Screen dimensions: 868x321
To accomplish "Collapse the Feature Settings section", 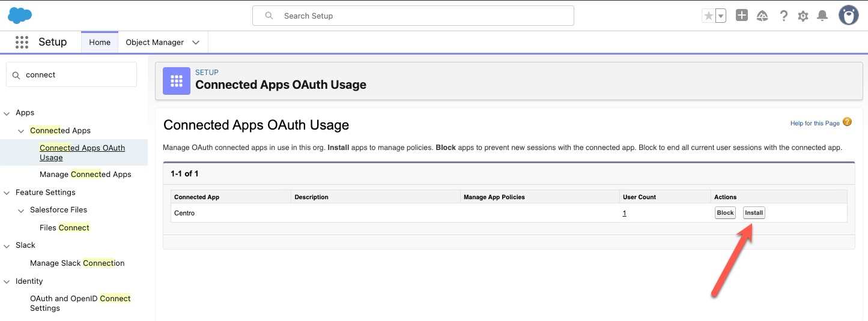I will pyautogui.click(x=7, y=193).
